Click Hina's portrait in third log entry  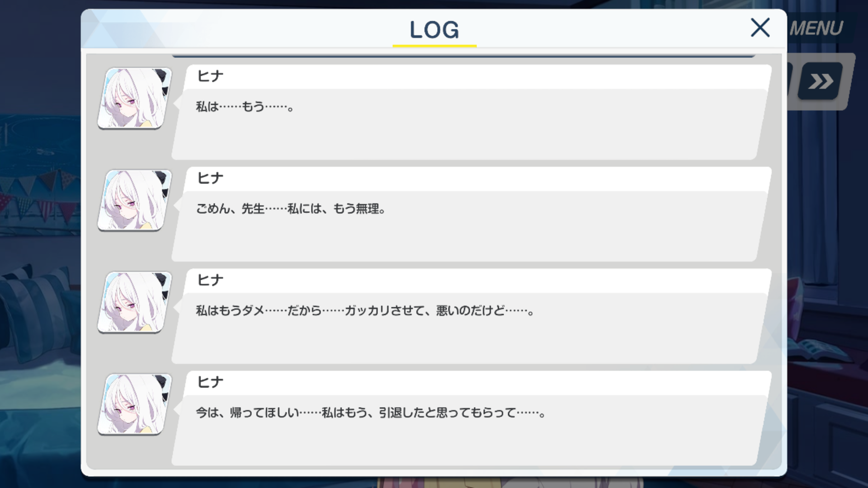[135, 302]
